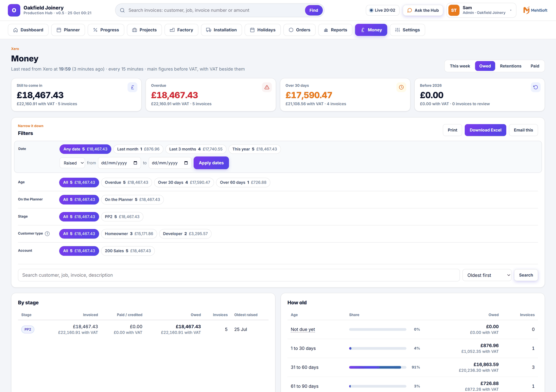Open the Factory tab
This screenshot has width=556, height=392.
coord(182,30)
